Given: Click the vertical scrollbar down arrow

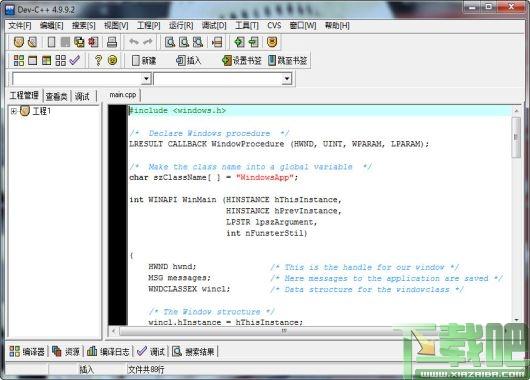Looking at the screenshot, I should [516, 320].
